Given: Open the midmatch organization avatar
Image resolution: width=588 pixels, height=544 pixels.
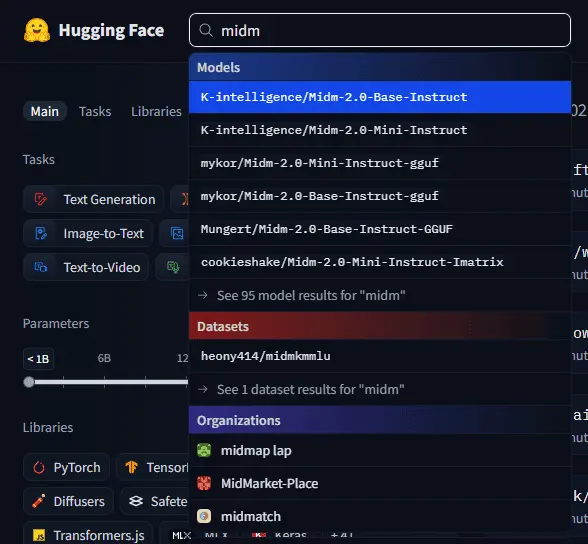Looking at the screenshot, I should [204, 516].
